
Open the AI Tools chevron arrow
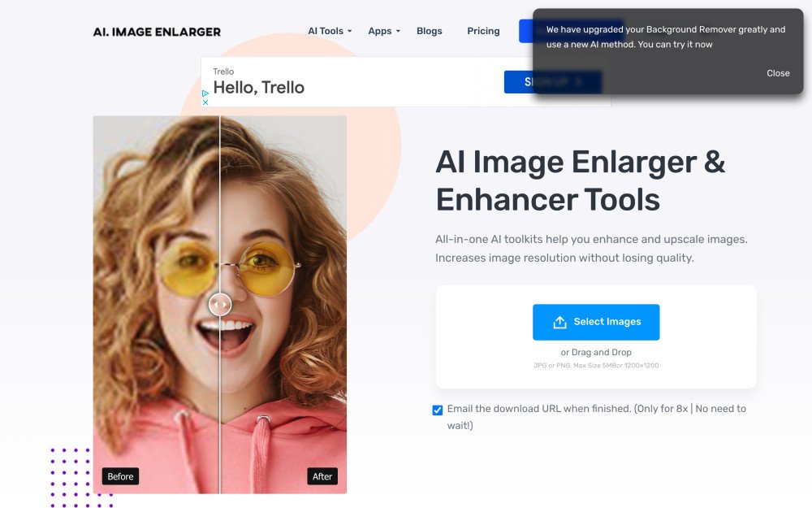pos(349,31)
